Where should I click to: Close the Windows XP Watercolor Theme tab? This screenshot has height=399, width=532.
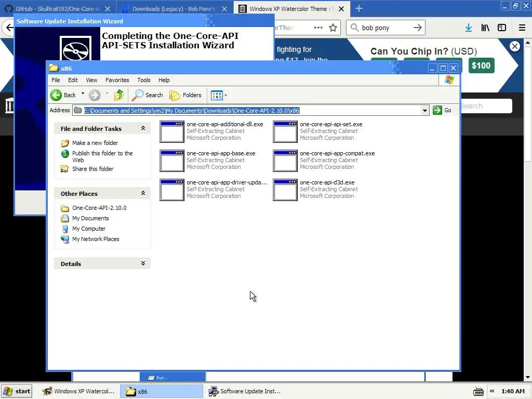click(341, 9)
